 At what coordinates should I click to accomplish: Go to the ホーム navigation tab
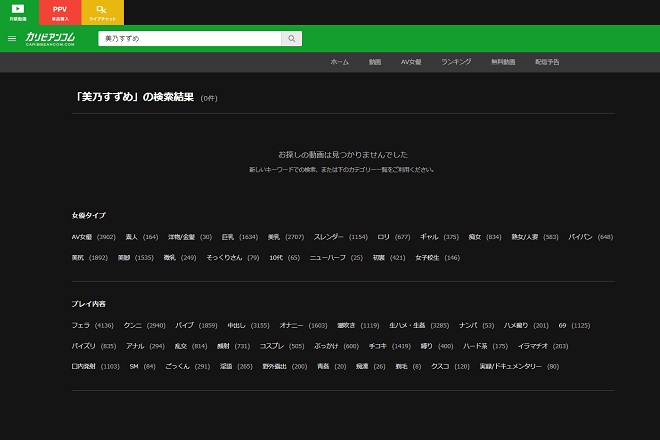(x=339, y=62)
